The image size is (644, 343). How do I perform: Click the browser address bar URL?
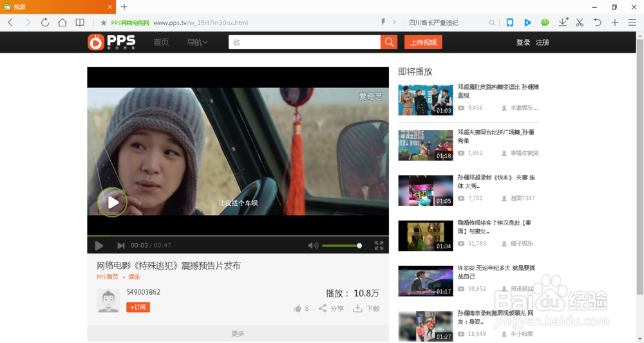click(x=200, y=23)
